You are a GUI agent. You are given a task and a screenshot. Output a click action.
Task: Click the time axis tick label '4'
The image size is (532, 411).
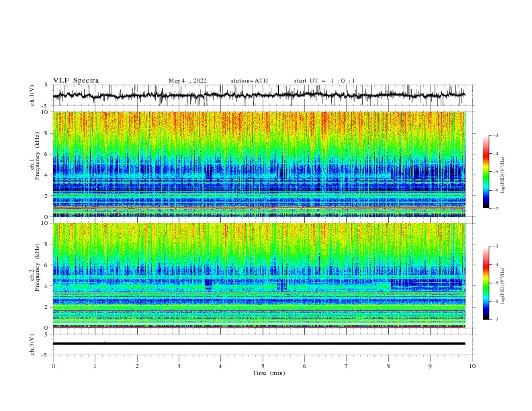(220, 366)
